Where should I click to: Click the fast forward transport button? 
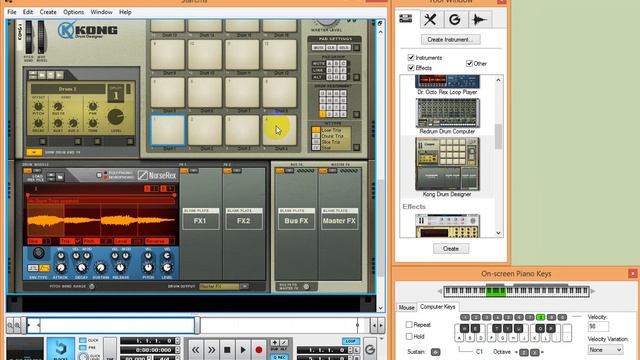(211, 350)
